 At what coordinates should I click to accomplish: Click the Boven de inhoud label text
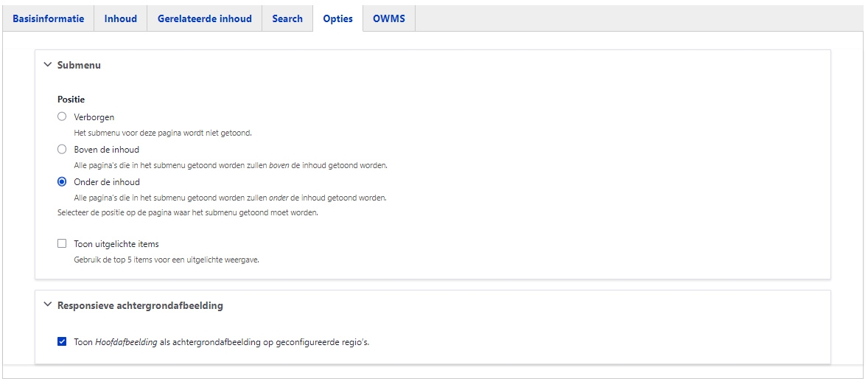click(106, 150)
